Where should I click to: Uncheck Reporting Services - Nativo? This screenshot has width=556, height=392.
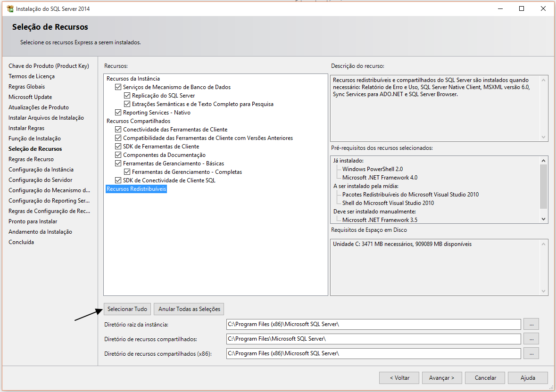pyautogui.click(x=118, y=113)
